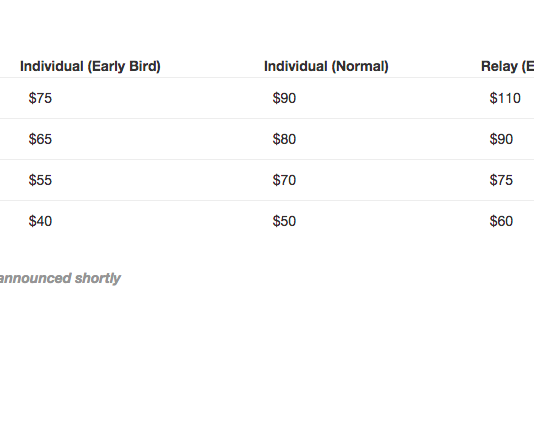Select the $60 relay price cell

[x=501, y=221]
